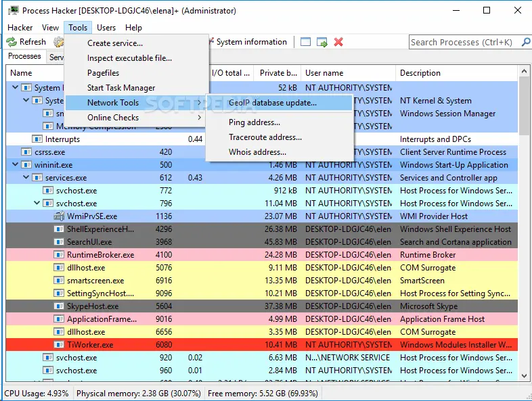Click the Process Hacker title bar icon

[x=14, y=11]
